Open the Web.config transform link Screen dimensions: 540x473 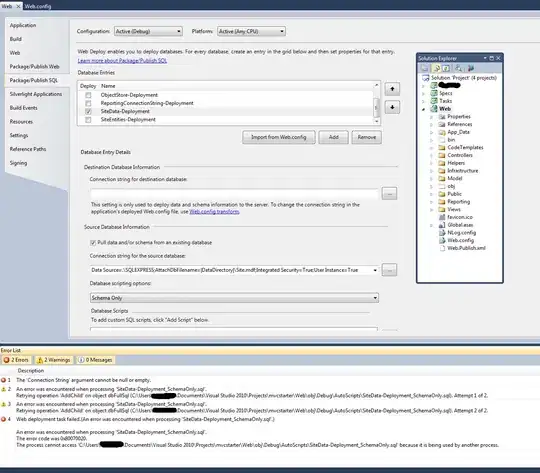coord(214,212)
